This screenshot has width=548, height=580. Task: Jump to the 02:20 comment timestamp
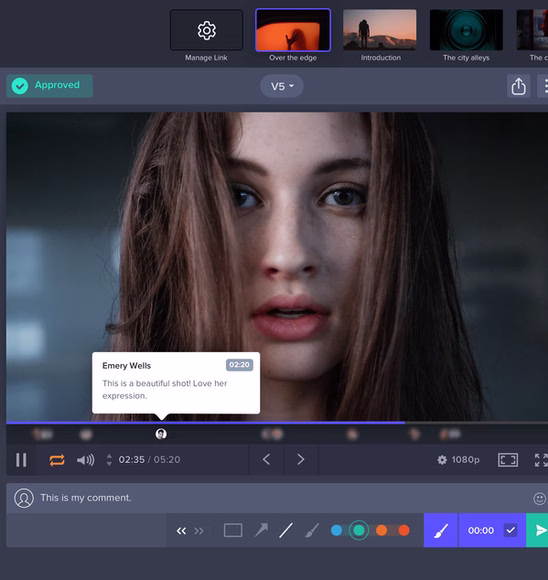pos(239,365)
